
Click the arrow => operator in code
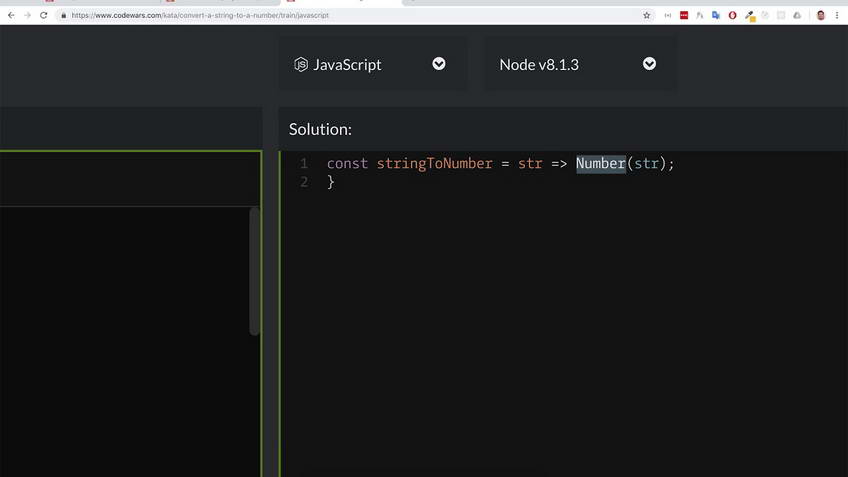(x=559, y=163)
